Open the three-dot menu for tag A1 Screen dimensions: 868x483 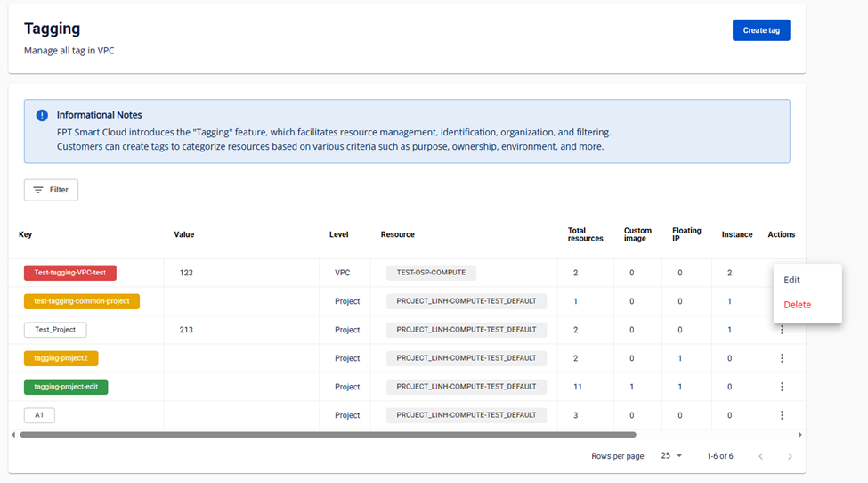click(782, 415)
